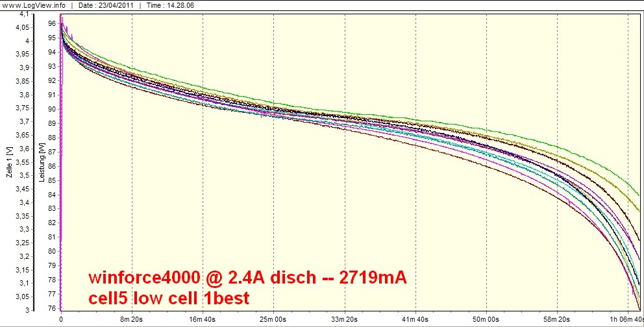
Task: Click the 86 label on Leistung axis
Action: pyautogui.click(x=52, y=166)
